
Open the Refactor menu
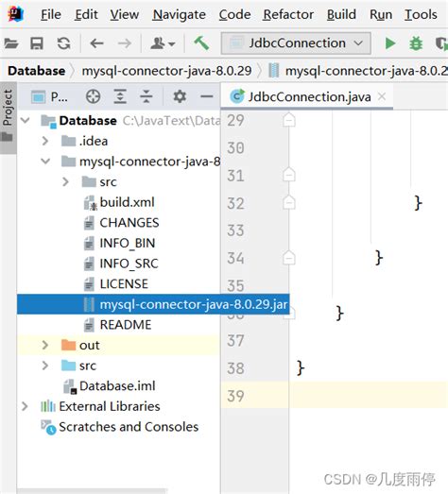tap(288, 14)
